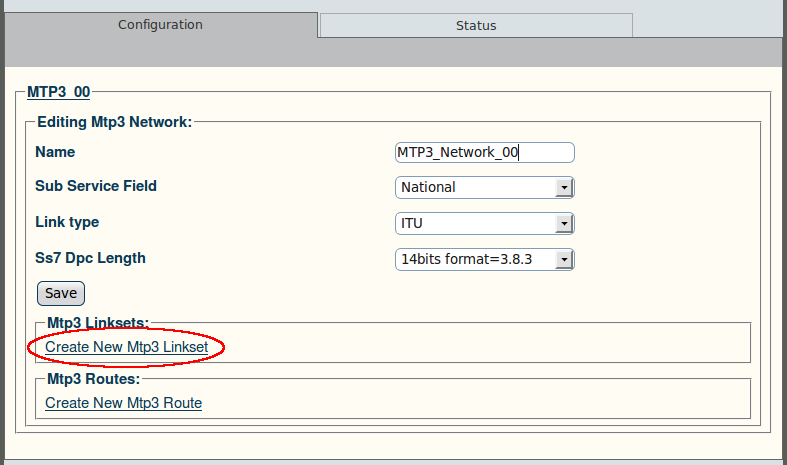Click the Mtp3 Linksets section heading
The width and height of the screenshot is (787, 465).
pyautogui.click(x=98, y=323)
